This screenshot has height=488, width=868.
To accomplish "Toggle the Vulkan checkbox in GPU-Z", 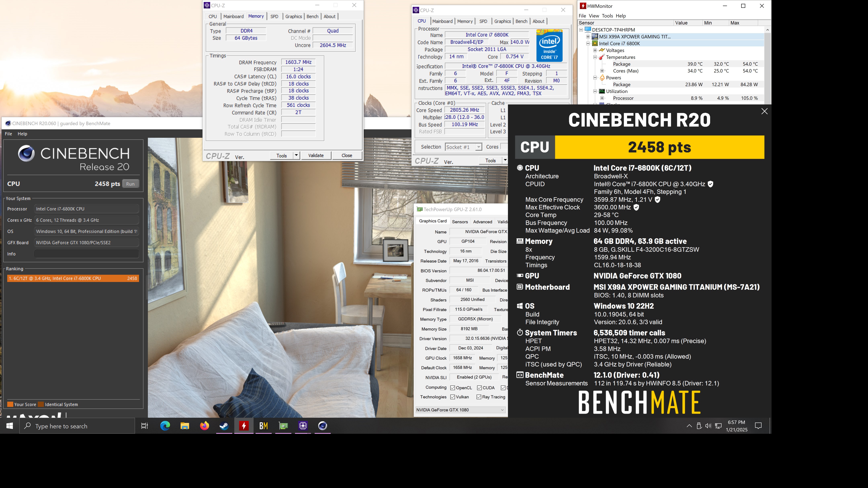I will click(x=453, y=397).
